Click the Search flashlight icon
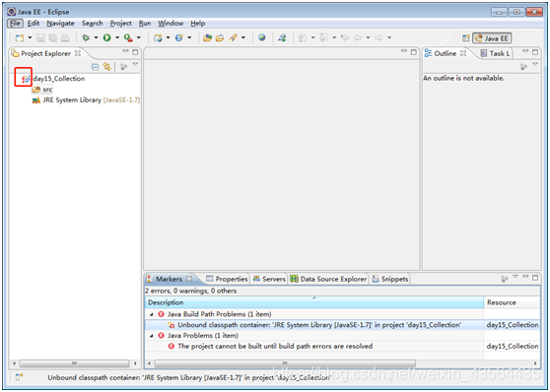Viewport: 550px width, 392px height. [233, 37]
